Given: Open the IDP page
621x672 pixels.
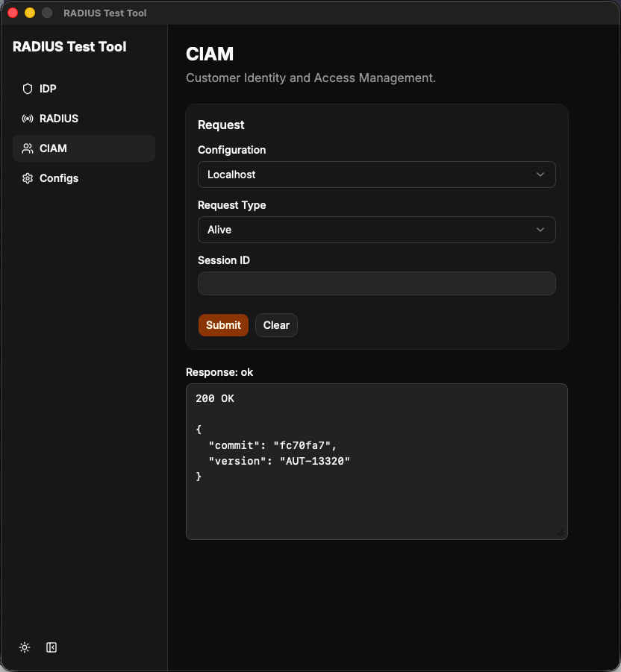Looking at the screenshot, I should click(x=84, y=89).
